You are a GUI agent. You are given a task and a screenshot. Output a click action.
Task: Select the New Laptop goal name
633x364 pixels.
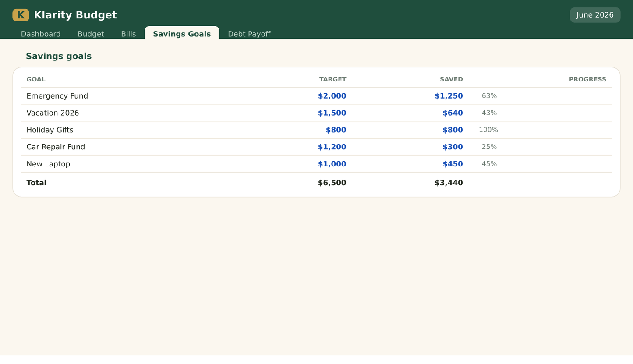point(48,164)
